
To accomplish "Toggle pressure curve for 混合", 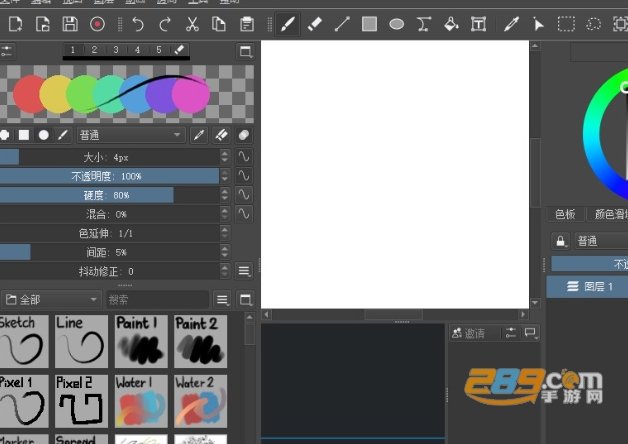I will click(x=244, y=214).
